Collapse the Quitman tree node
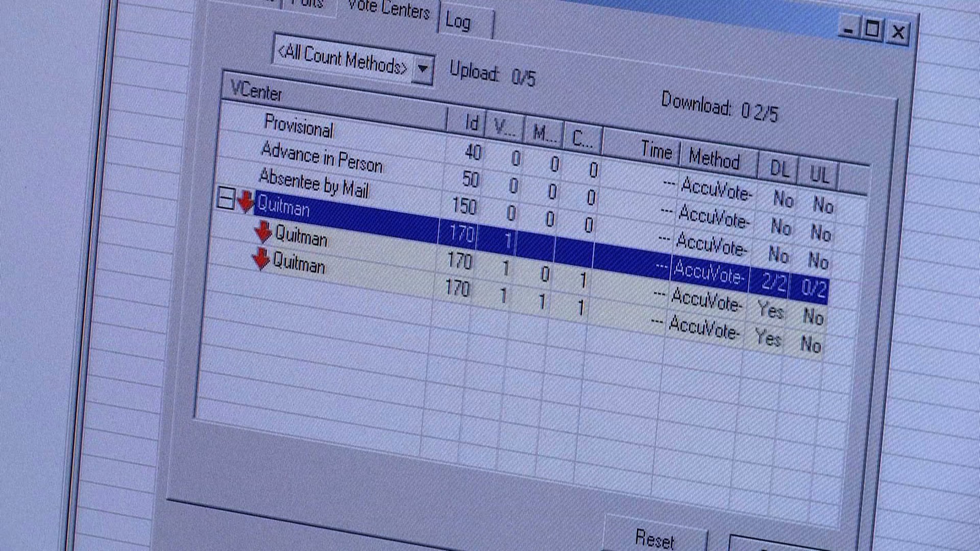The width and height of the screenshot is (980, 551). click(226, 198)
